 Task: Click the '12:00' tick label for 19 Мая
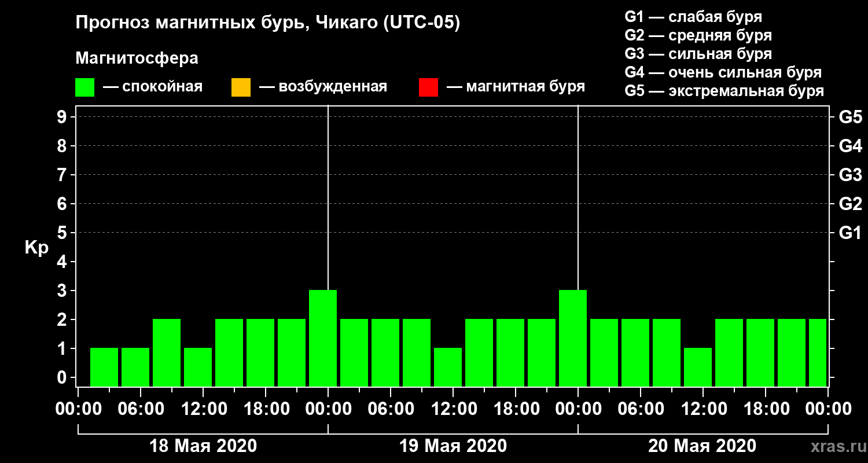(453, 409)
